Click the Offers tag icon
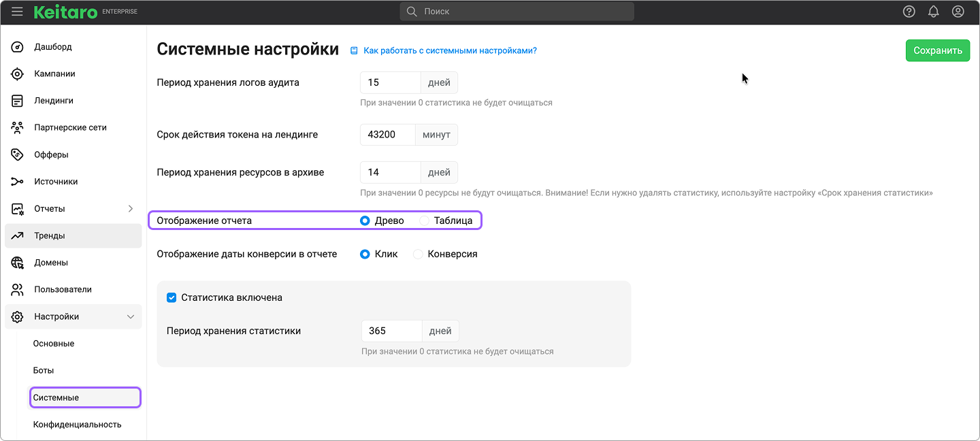Image resolution: width=980 pixels, height=441 pixels. coord(18,154)
